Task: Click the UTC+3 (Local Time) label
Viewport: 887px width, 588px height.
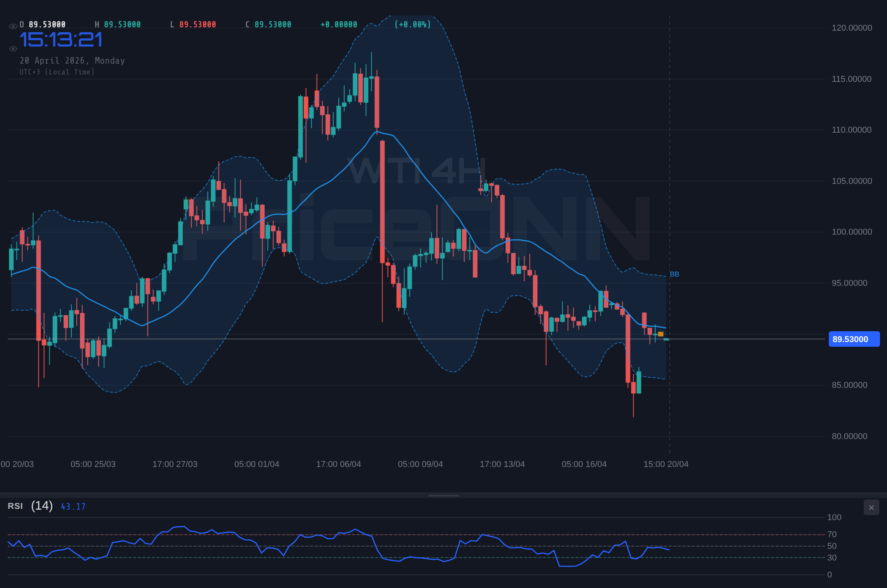Action: pyautogui.click(x=57, y=72)
